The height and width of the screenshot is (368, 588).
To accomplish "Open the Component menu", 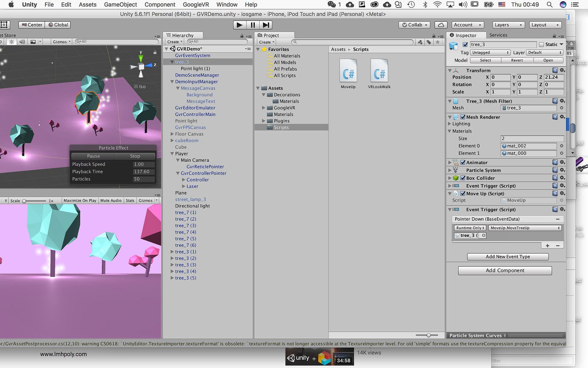I will tap(160, 5).
